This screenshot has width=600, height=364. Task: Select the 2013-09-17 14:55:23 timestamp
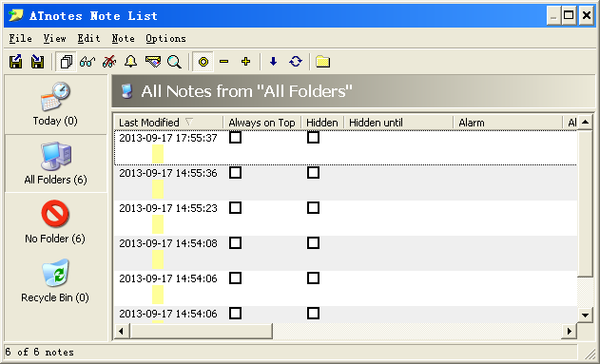pos(168,208)
